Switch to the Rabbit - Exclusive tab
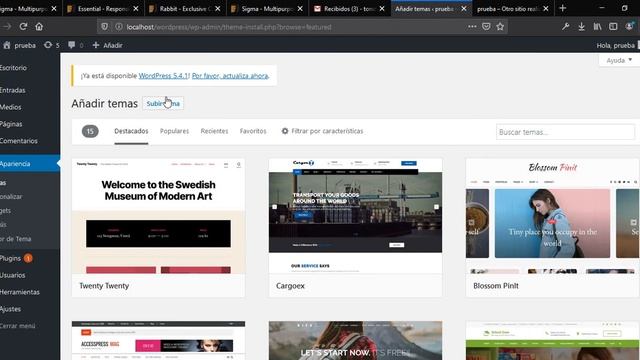The image size is (640, 360). pyautogui.click(x=185, y=8)
